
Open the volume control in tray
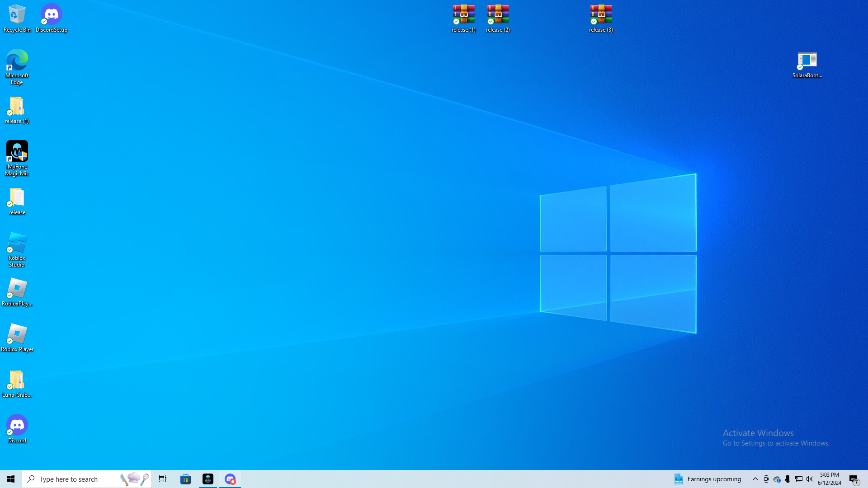[809, 479]
